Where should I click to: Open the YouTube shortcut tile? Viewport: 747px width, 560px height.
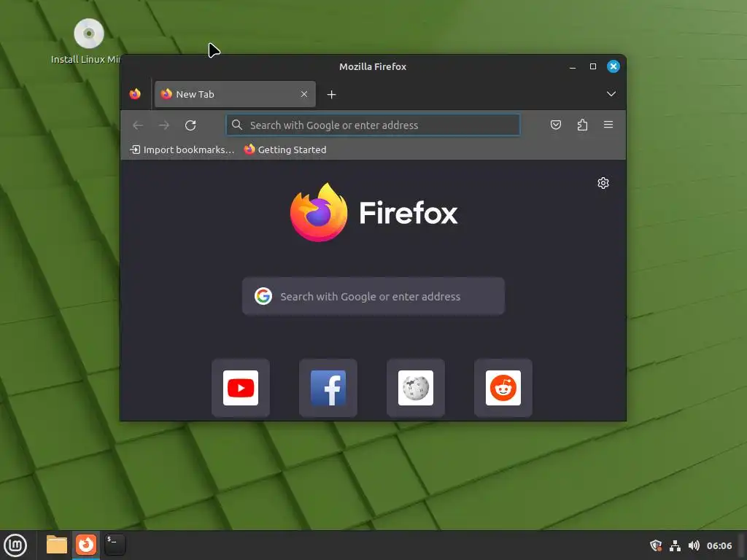[x=241, y=388]
